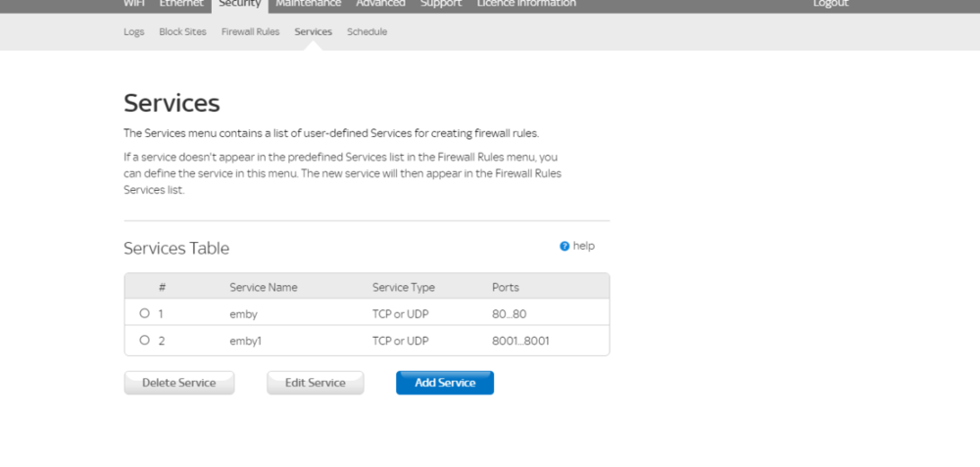The width and height of the screenshot is (980, 467).
Task: Click the blue help question mark icon
Action: [564, 247]
